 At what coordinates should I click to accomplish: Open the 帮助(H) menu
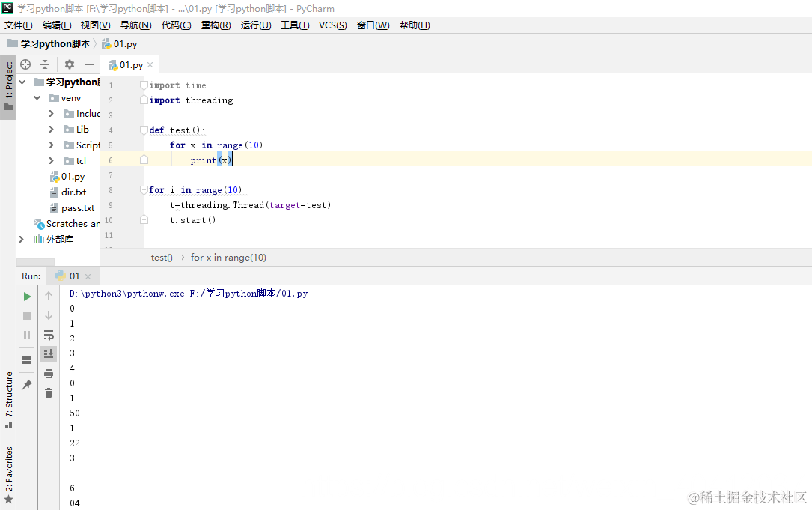tap(415, 25)
